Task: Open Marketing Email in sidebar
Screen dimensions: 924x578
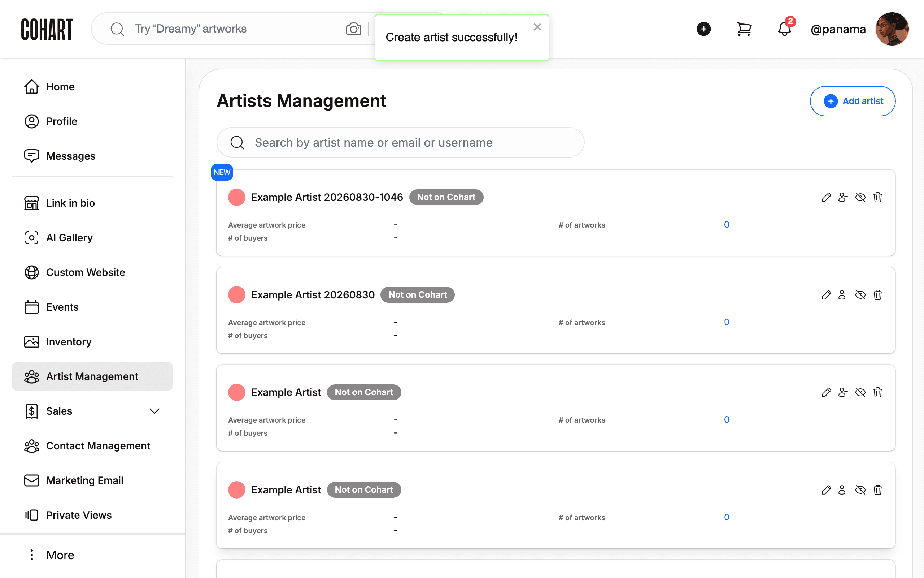Action: tap(92, 480)
